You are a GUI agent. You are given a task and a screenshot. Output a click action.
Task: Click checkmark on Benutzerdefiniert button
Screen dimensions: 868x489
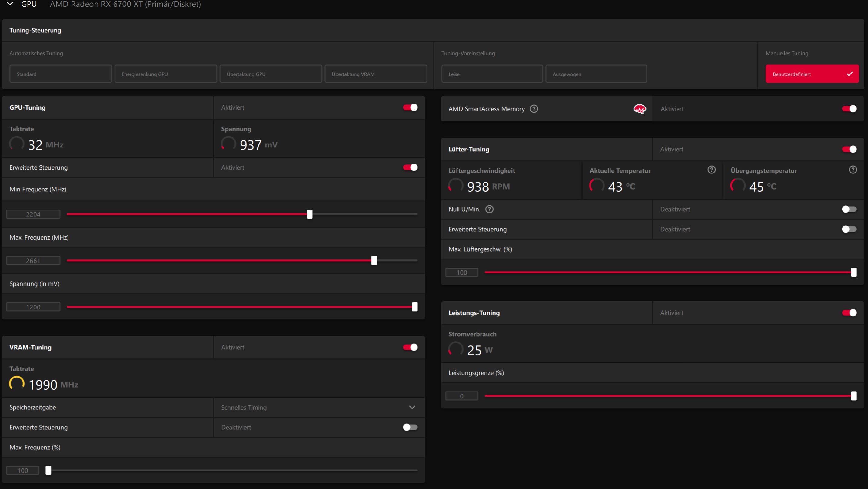[850, 74]
